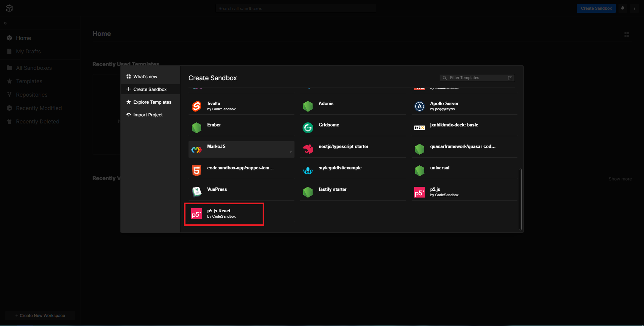The height and width of the screenshot is (326, 644).
Task: Choose the Svelte template name
Action: click(x=214, y=103)
